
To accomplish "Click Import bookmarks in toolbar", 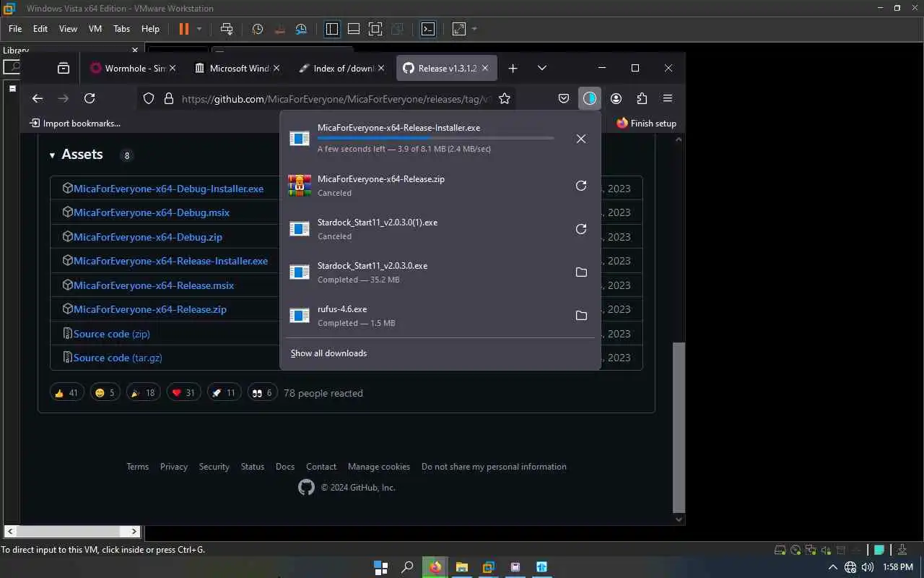I will point(75,124).
